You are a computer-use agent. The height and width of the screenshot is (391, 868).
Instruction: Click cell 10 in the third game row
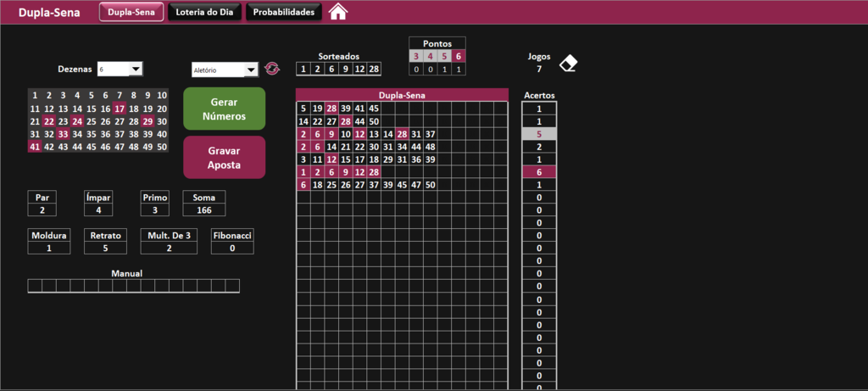346,134
